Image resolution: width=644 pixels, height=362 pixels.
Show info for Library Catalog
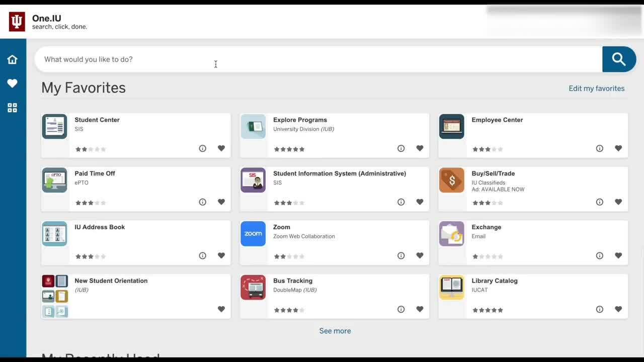click(600, 309)
